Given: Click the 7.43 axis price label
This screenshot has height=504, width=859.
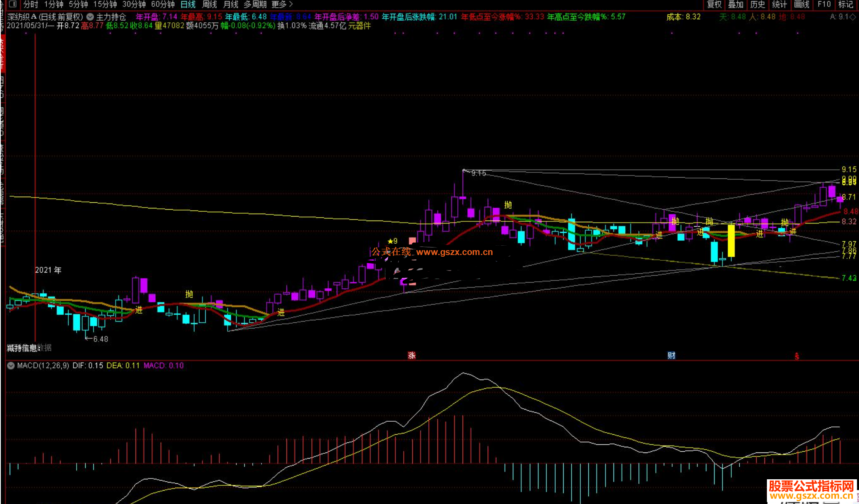Looking at the screenshot, I should point(849,278).
